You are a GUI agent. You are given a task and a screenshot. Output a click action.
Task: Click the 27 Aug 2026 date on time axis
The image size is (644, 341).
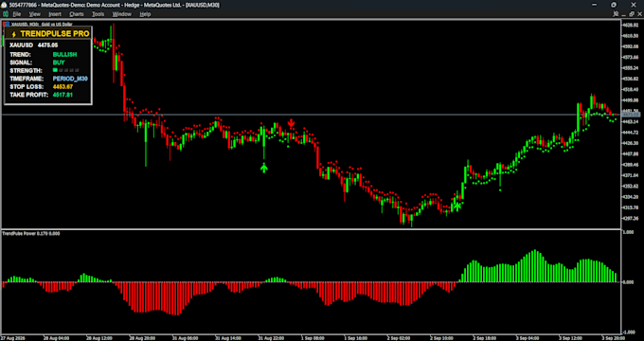(x=12, y=338)
